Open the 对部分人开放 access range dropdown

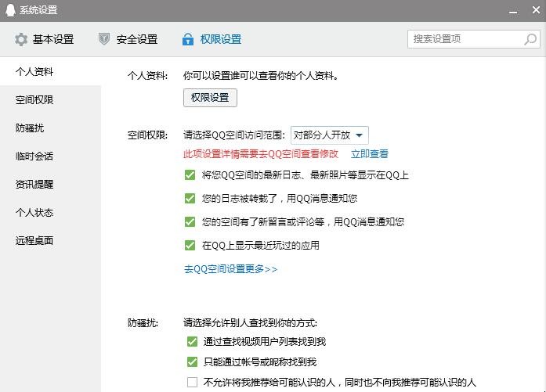[x=329, y=135]
